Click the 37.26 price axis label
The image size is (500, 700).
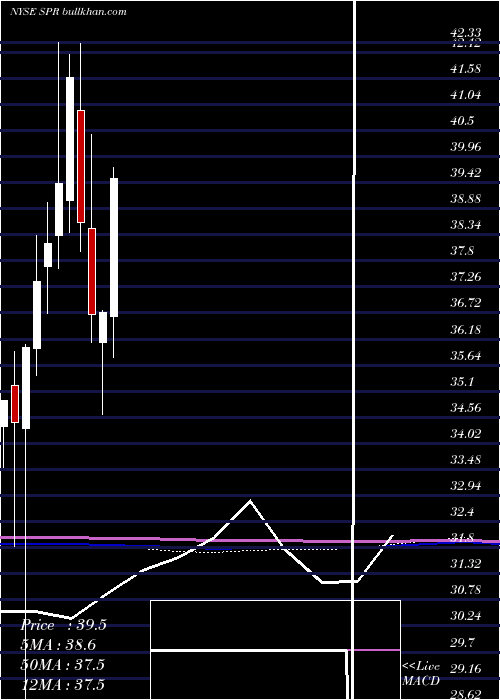pos(466,277)
